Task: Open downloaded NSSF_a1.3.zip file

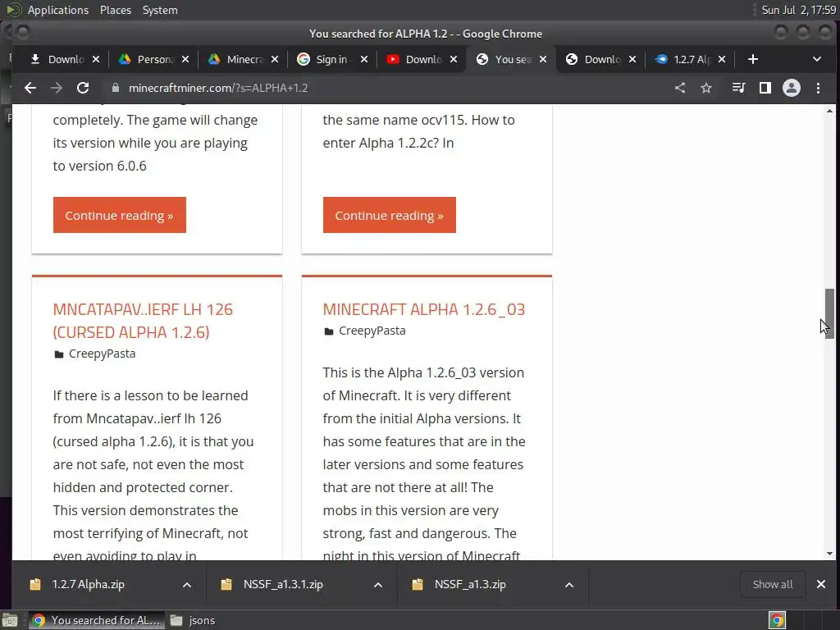Action: [x=470, y=584]
